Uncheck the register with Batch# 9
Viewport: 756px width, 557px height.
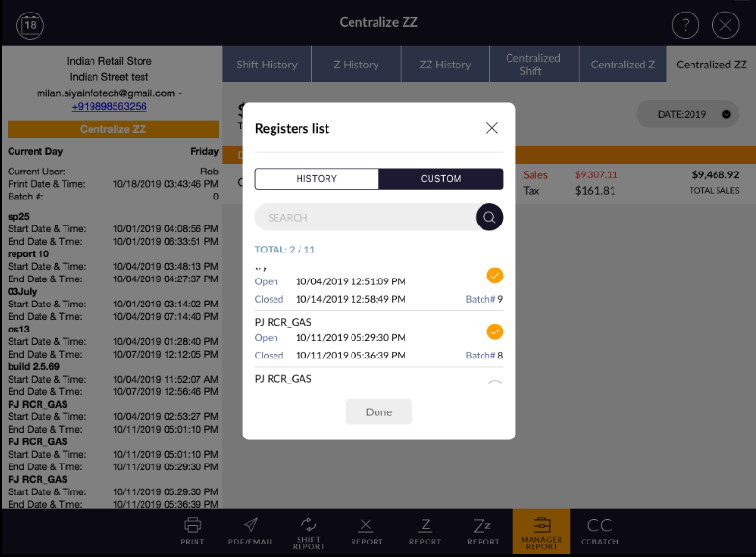tap(494, 276)
